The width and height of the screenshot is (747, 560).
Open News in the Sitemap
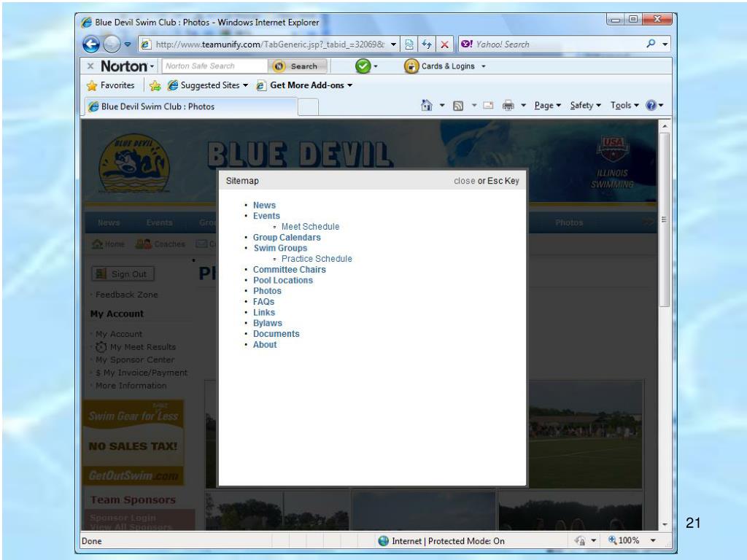[x=264, y=205]
